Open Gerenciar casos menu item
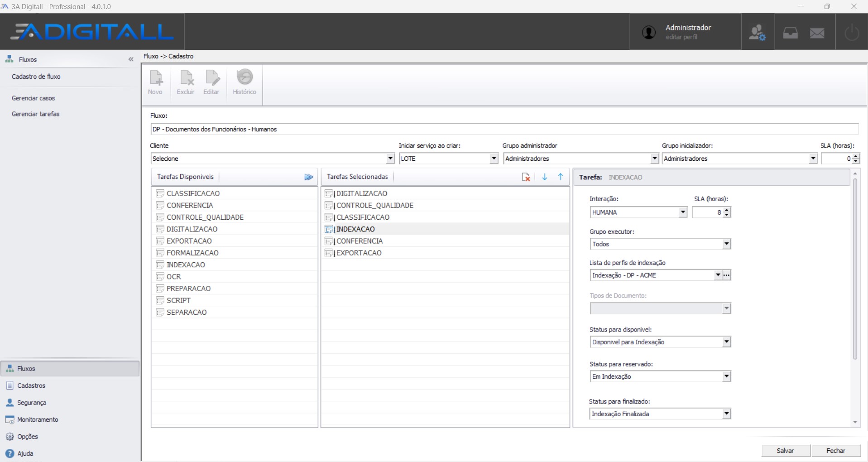The width and height of the screenshot is (868, 462). pos(34,98)
